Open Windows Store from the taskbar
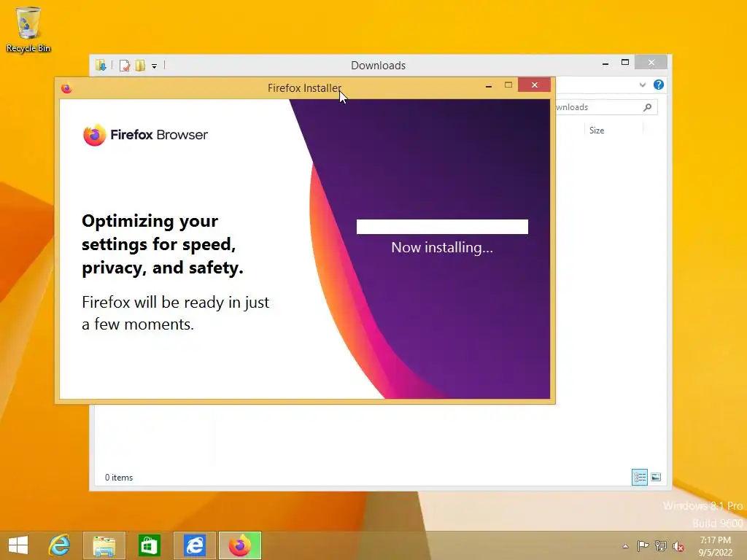This screenshot has width=747, height=560. coord(149,545)
